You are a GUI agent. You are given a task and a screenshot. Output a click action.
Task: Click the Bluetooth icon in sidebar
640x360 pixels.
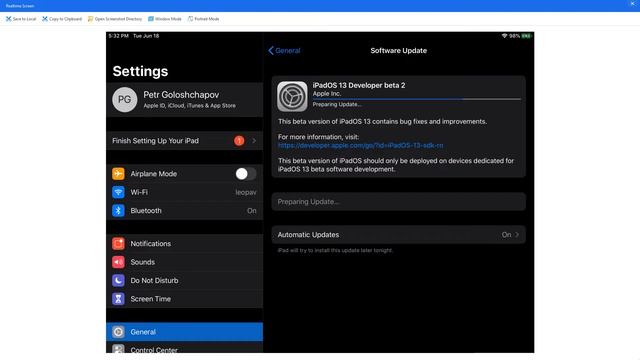118,211
